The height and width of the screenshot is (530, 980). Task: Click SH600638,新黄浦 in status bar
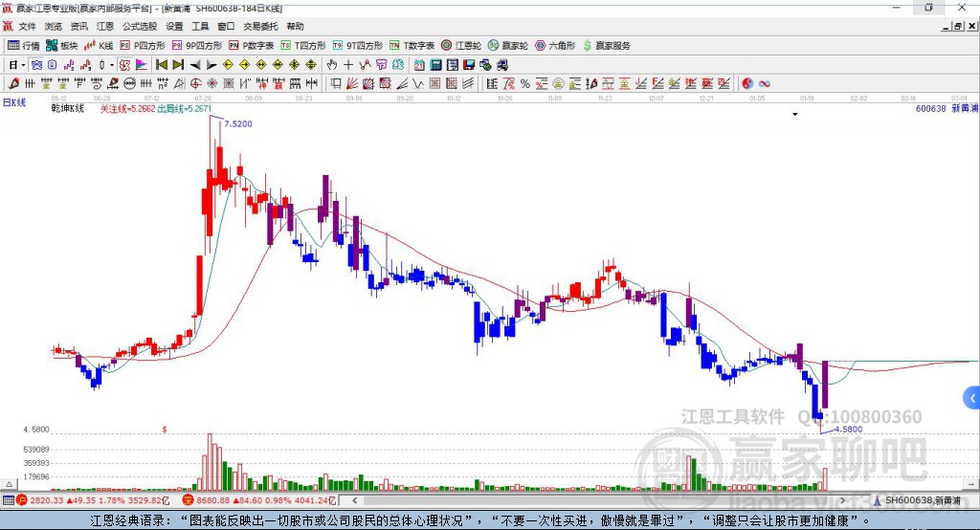click(x=922, y=500)
